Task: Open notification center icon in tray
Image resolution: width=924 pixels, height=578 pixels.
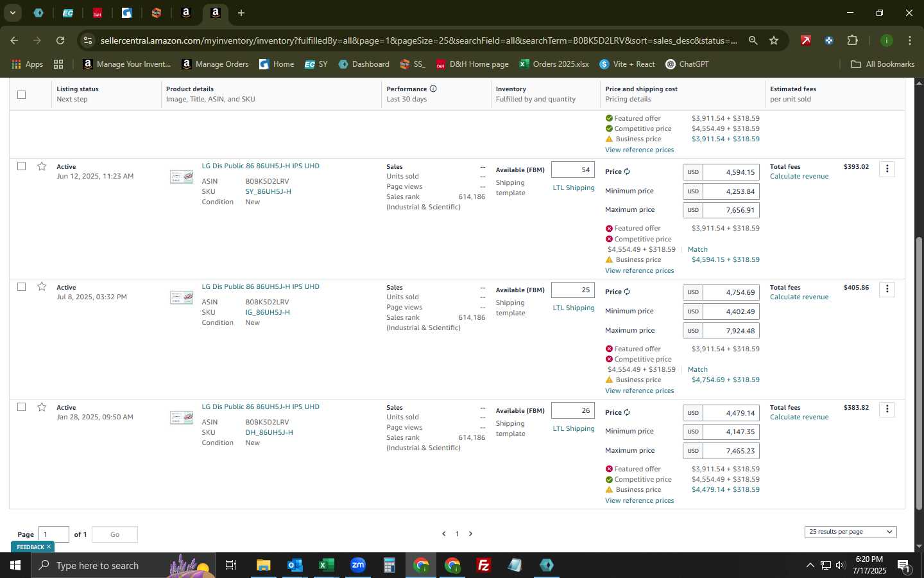Action: click(x=903, y=565)
